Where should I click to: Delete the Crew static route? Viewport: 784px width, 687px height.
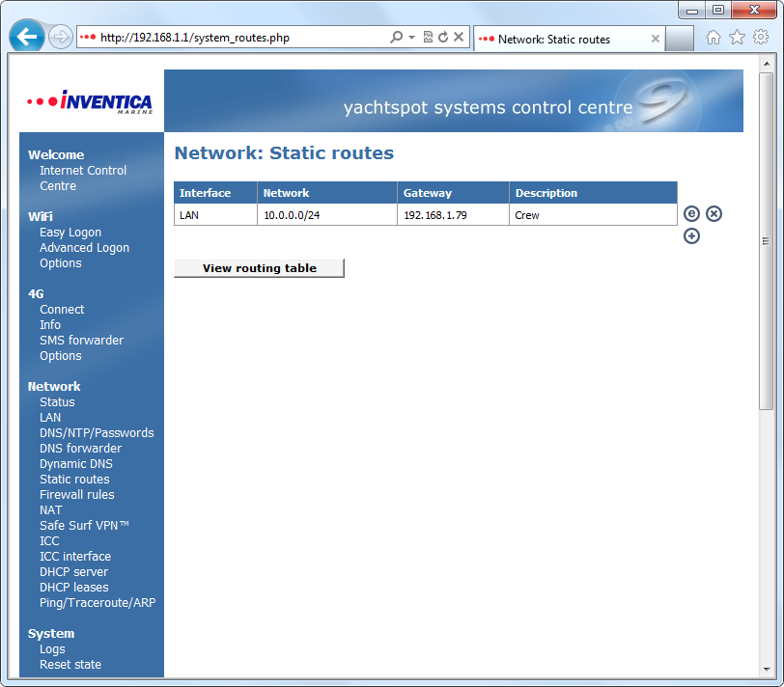click(714, 214)
